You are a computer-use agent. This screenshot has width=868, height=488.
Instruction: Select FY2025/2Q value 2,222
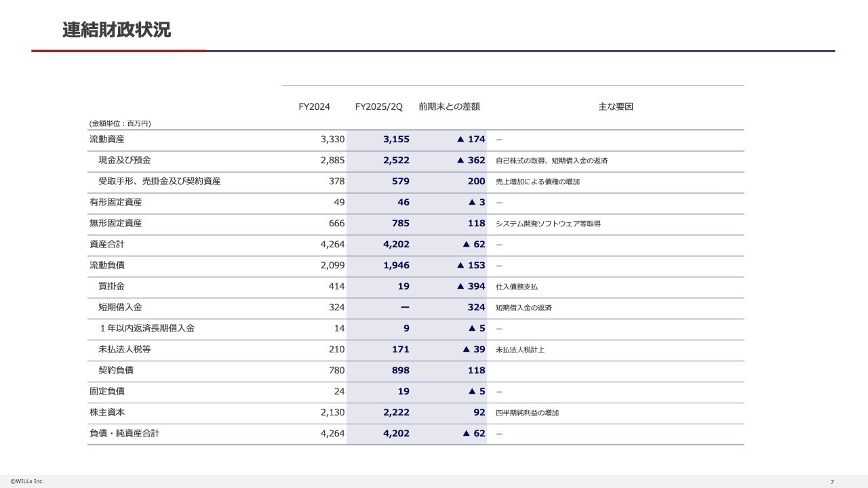point(396,413)
